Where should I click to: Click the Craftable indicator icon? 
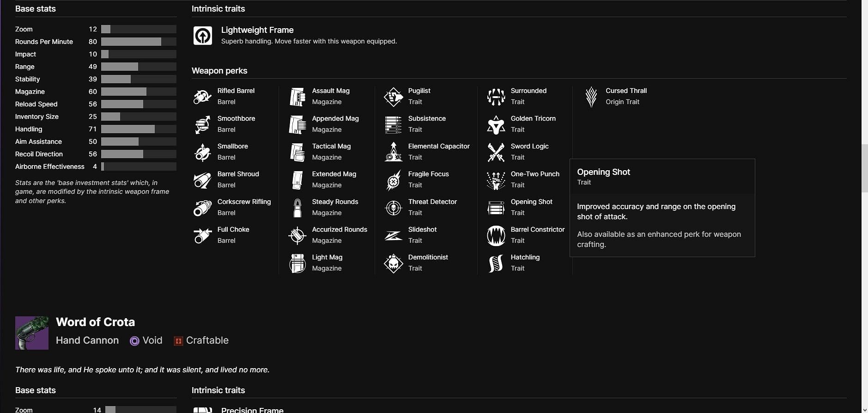(x=178, y=341)
